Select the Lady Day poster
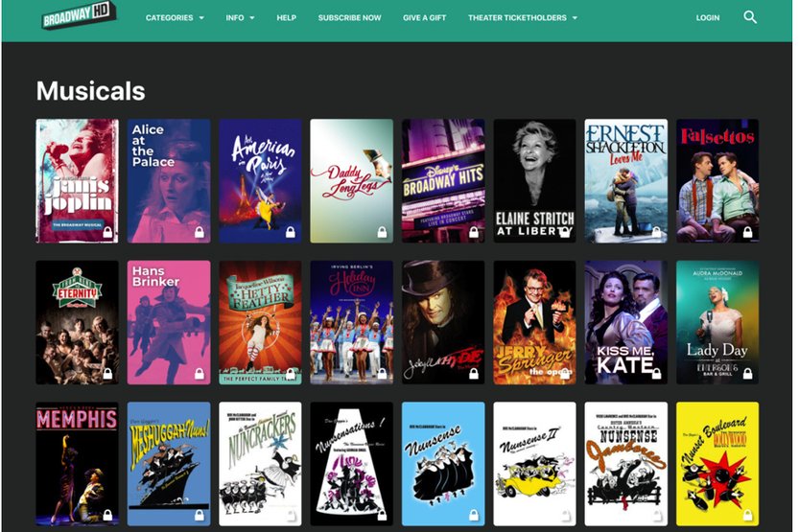799x532 pixels. (717, 322)
